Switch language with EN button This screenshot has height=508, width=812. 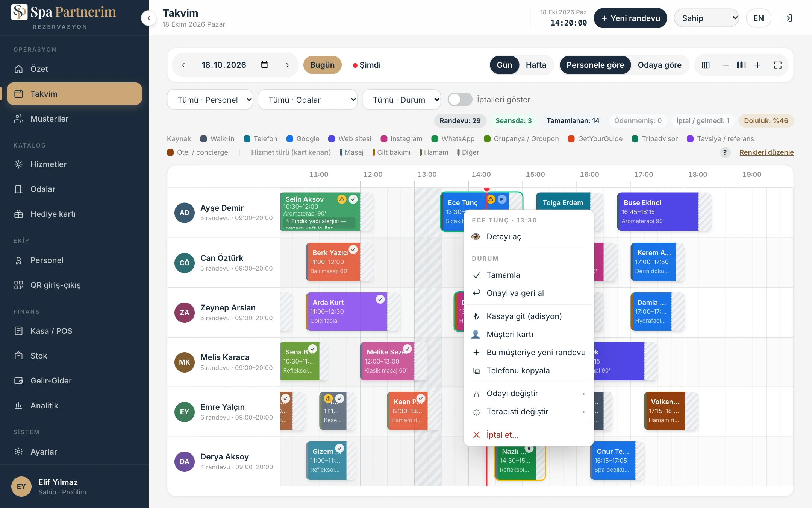[x=758, y=18]
